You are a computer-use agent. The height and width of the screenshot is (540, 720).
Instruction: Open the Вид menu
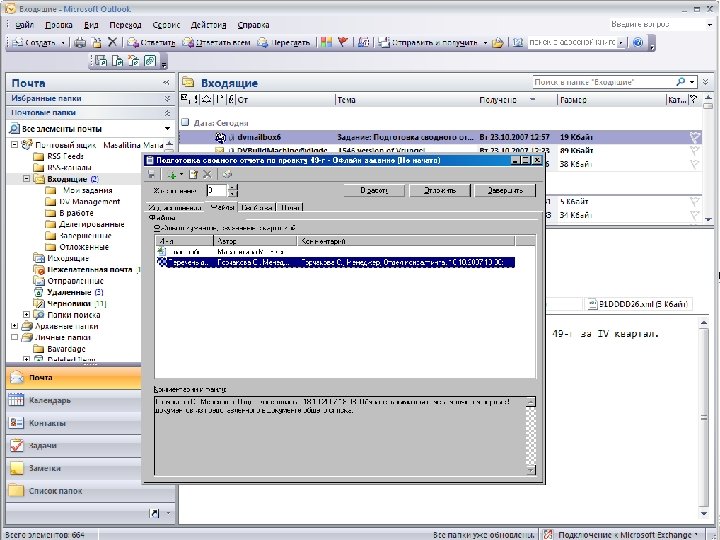click(91, 25)
